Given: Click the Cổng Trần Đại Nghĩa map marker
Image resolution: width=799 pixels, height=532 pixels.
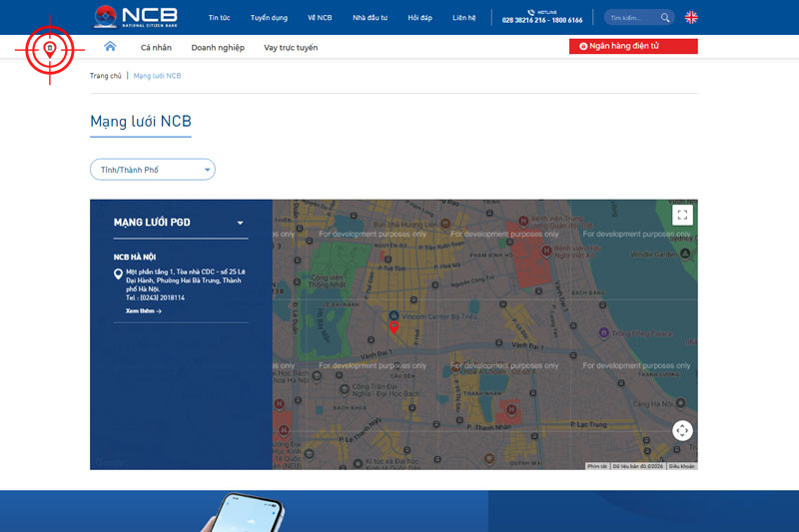Looking at the screenshot, I should 344,389.
